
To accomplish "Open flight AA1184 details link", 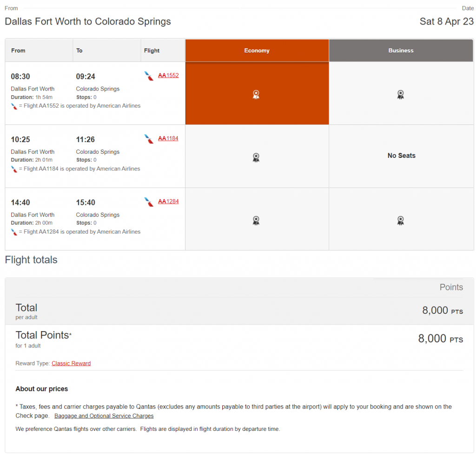I will tap(168, 138).
